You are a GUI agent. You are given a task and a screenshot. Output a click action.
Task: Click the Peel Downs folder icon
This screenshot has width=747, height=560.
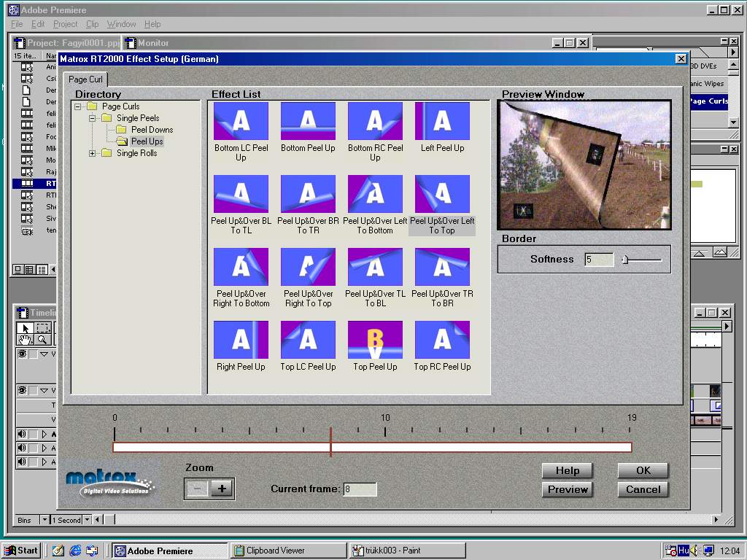point(122,130)
